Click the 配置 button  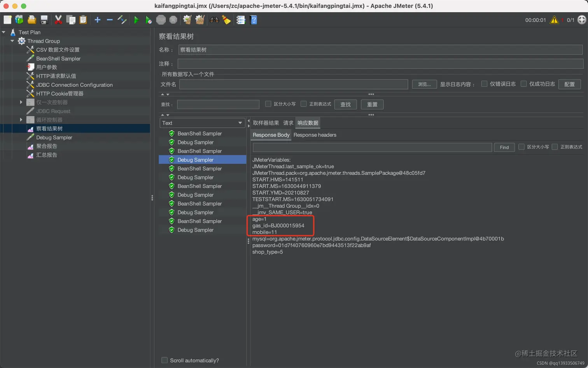point(569,84)
